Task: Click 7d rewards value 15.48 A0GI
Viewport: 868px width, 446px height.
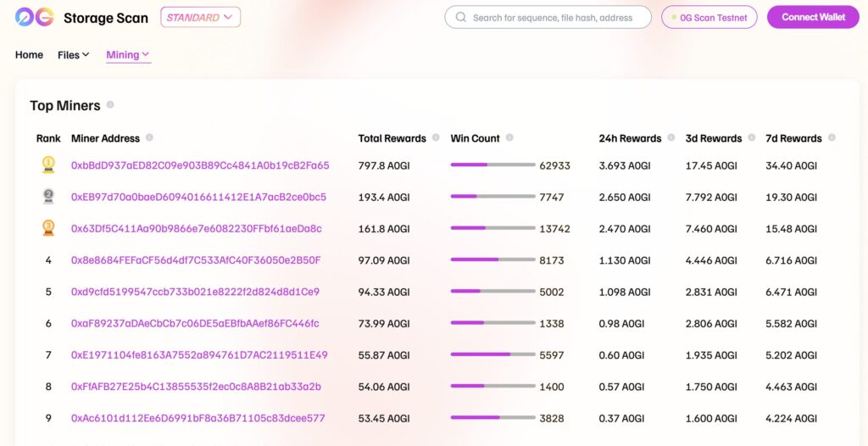Action: (x=792, y=229)
